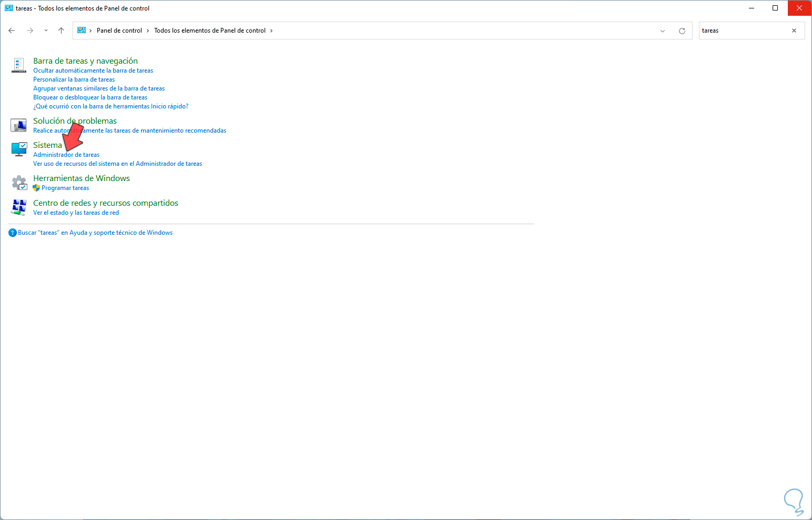Click the Centro de redes network icon

(x=19, y=207)
